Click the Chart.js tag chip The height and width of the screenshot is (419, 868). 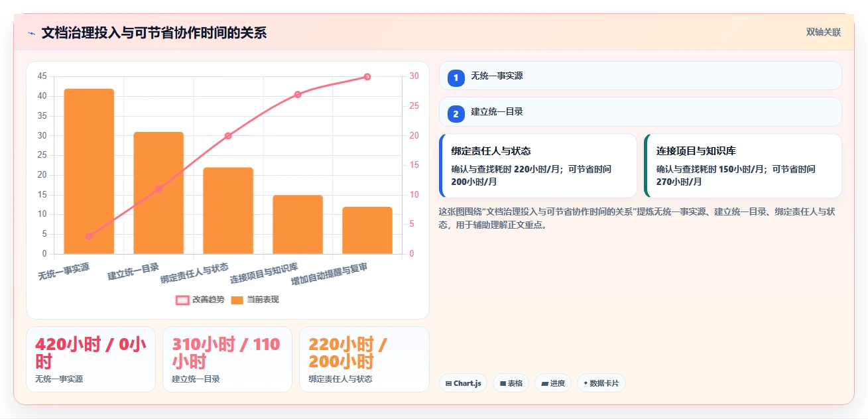click(x=463, y=383)
